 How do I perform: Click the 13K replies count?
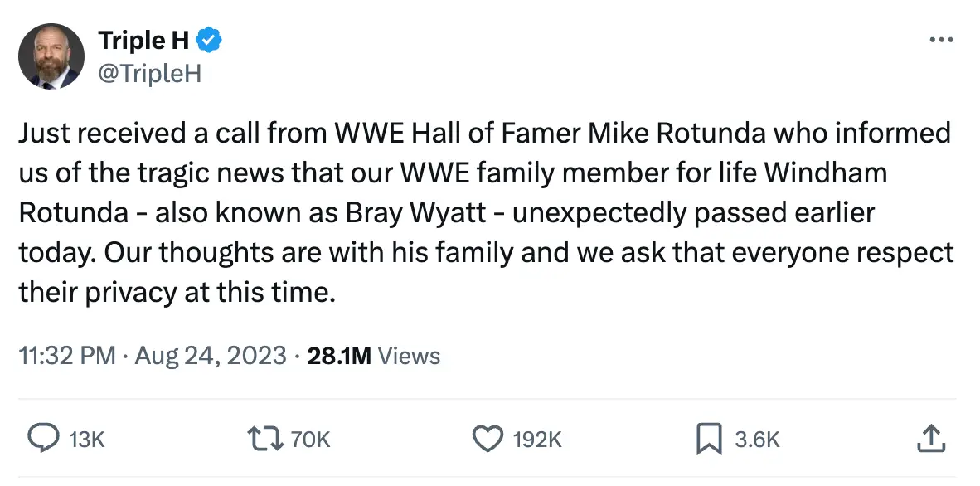[87, 440]
